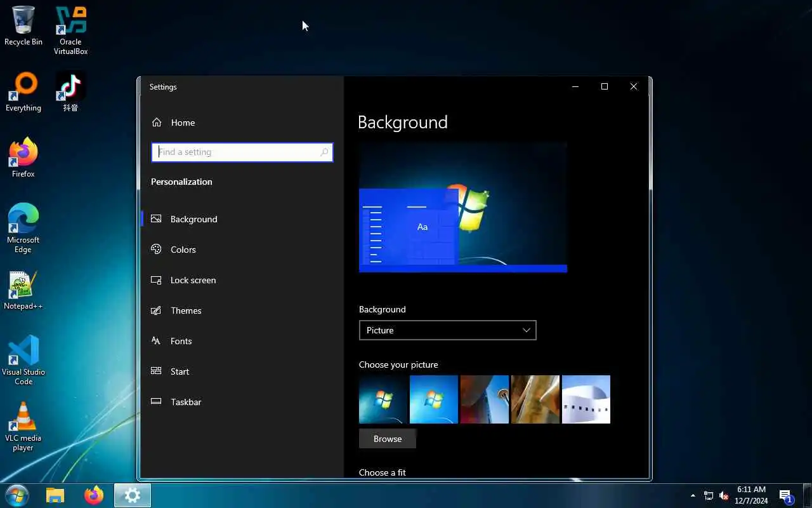812x508 pixels.
Task: Open the Fonts settings page
Action: [242, 341]
